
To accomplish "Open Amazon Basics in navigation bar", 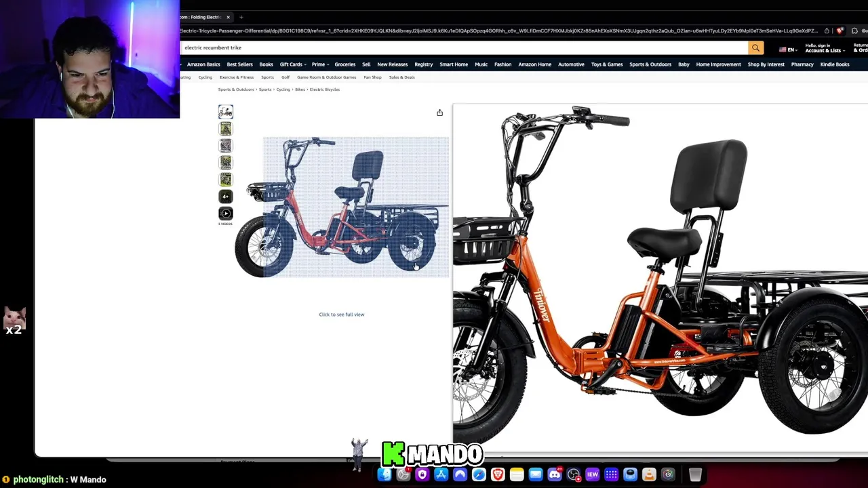I will tap(203, 64).
